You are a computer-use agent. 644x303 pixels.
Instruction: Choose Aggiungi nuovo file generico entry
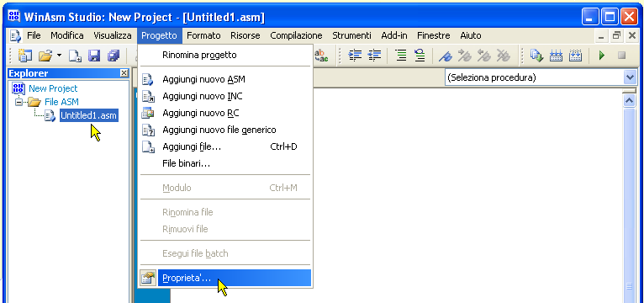(225, 130)
